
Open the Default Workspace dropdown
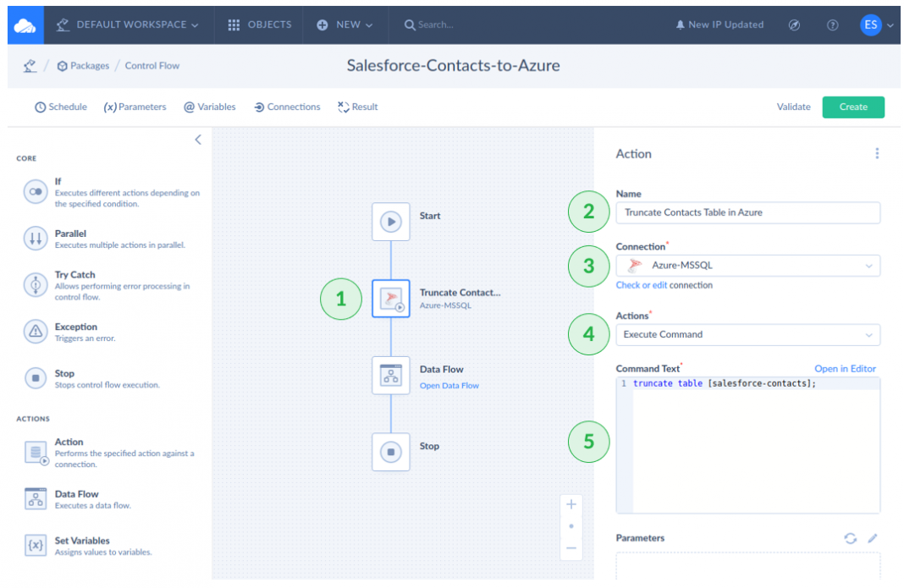point(127,25)
